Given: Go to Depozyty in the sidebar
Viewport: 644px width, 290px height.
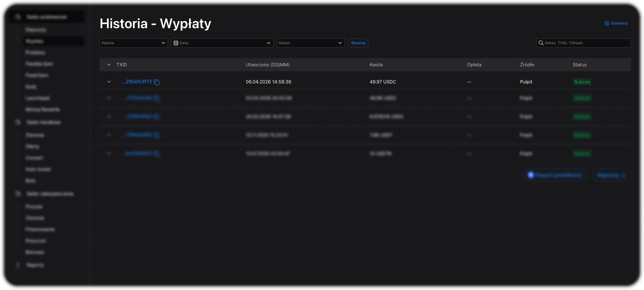Looking at the screenshot, I should [x=36, y=30].
